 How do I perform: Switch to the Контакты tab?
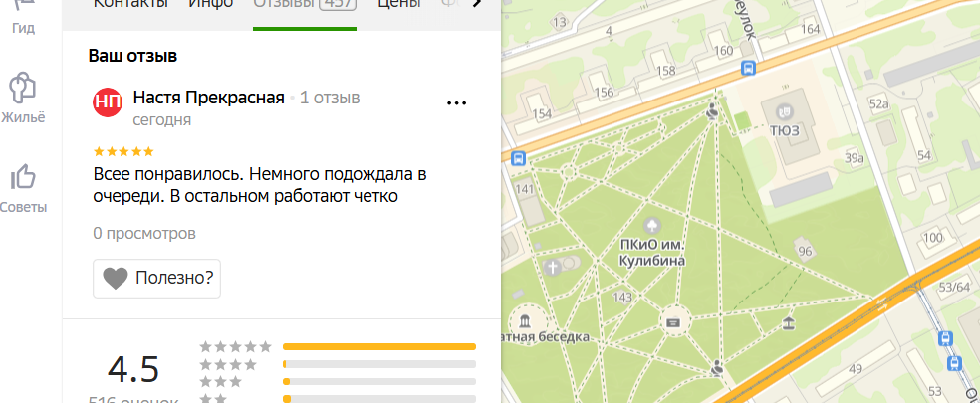(x=130, y=3)
